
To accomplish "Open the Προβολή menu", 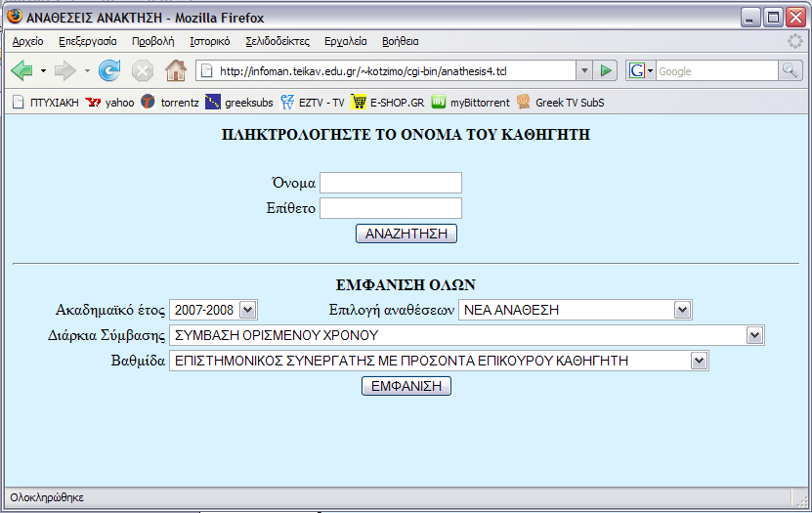I will coord(152,41).
